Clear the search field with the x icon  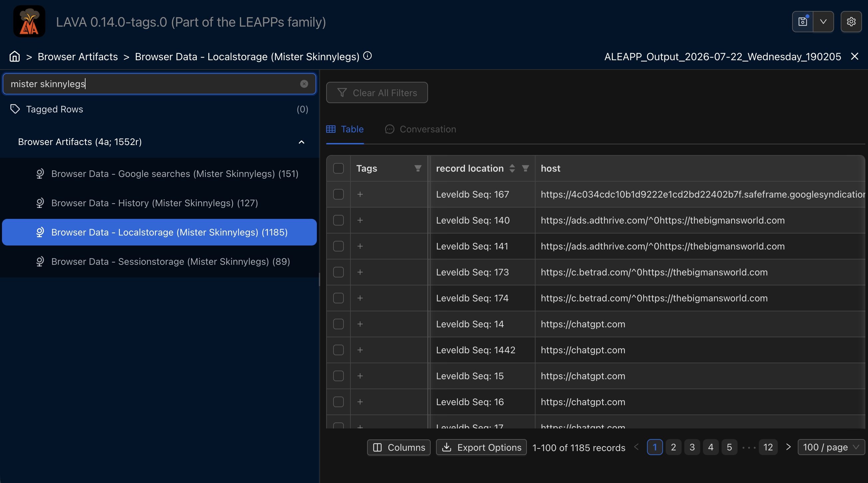pyautogui.click(x=304, y=84)
